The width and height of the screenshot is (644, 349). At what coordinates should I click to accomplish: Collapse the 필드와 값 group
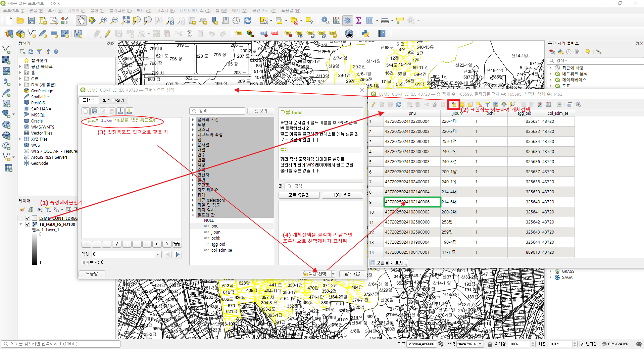coord(193,215)
